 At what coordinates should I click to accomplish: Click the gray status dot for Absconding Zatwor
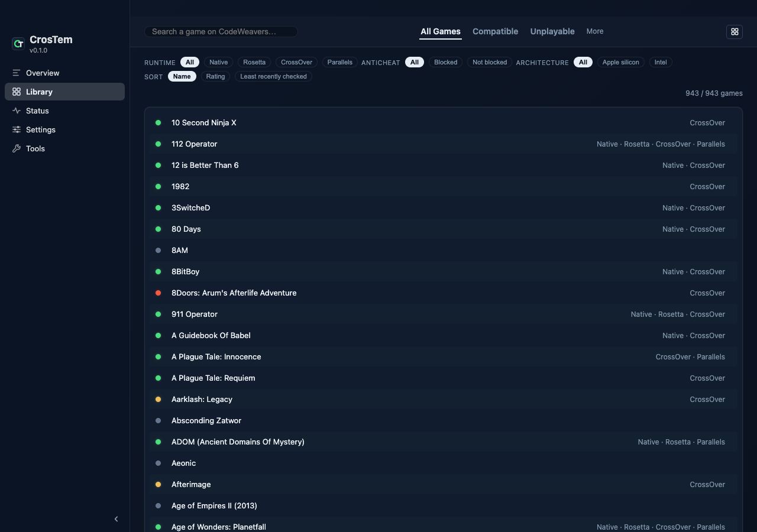[x=158, y=421]
